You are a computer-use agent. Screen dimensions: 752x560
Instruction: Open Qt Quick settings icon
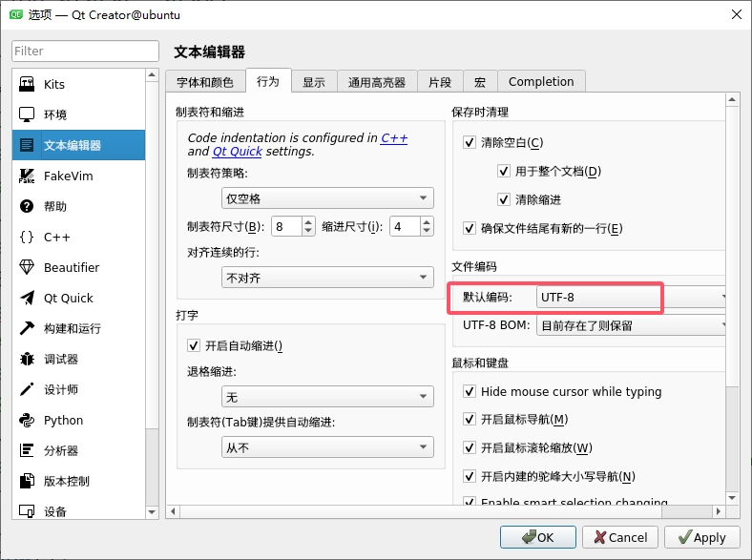pyautogui.click(x=27, y=299)
